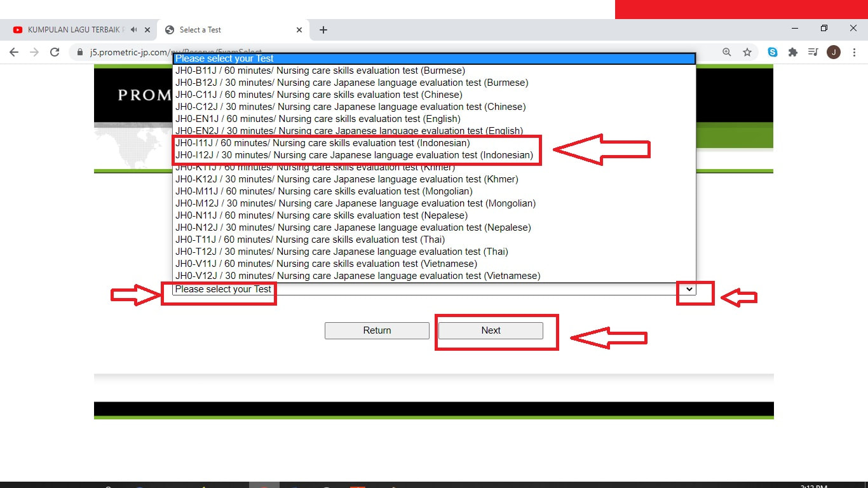Image resolution: width=868 pixels, height=488 pixels.
Task: Select JH0-C11J Nursing care skills test (Chinese)
Action: click(x=435, y=95)
